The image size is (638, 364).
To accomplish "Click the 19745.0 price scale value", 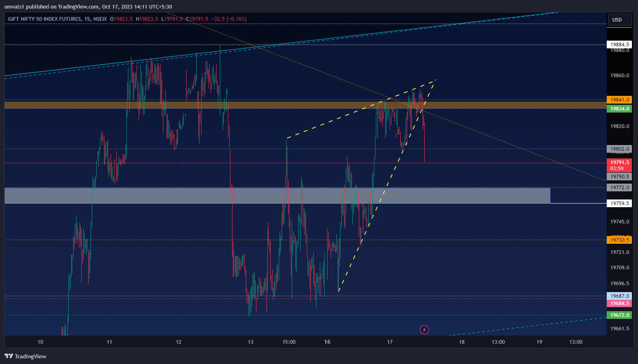I will 620,222.
